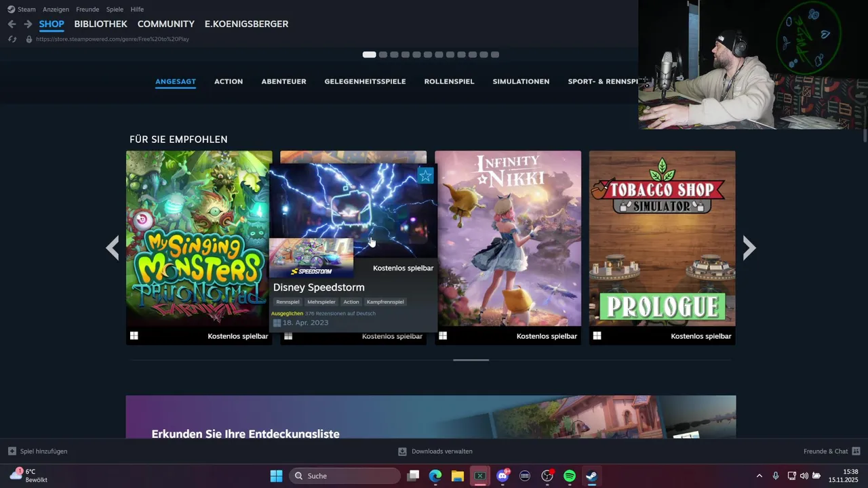Open OBS Studio from the taskbar

click(x=547, y=476)
